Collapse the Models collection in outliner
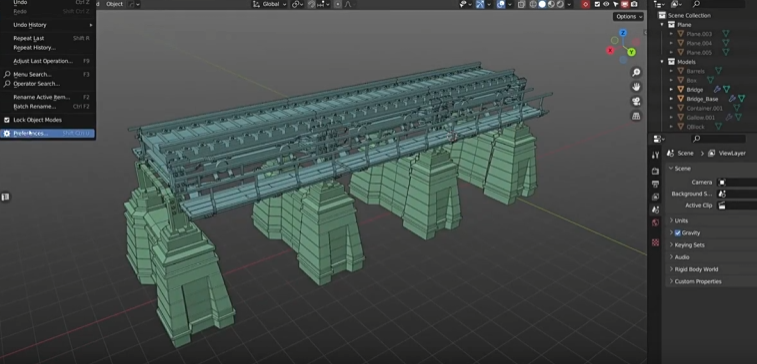This screenshot has width=757, height=364. 662,62
